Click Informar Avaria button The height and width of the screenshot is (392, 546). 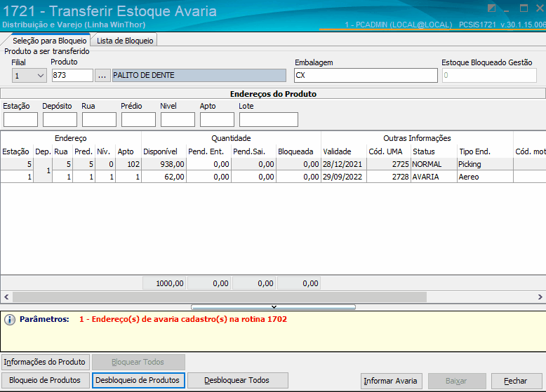coord(392,381)
